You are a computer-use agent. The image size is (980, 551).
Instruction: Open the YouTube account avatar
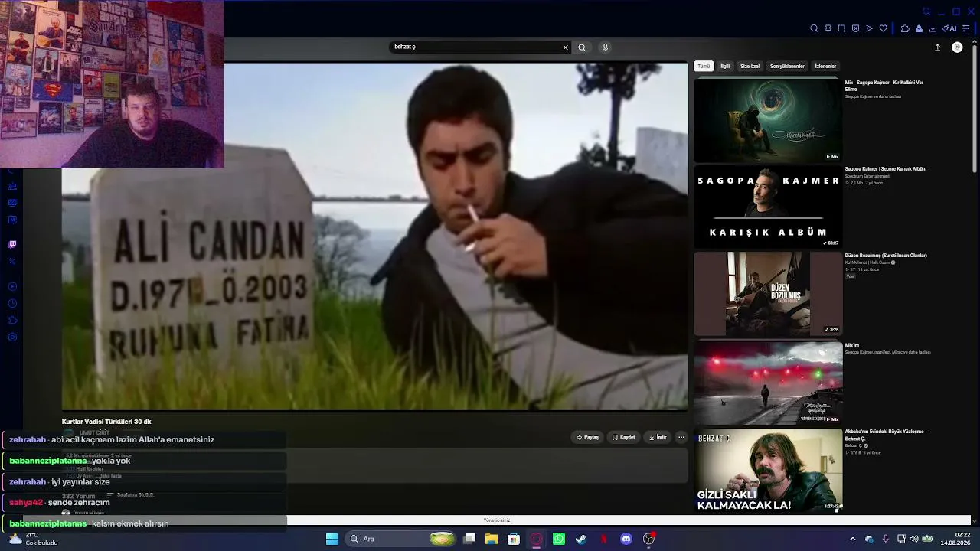coord(957,47)
